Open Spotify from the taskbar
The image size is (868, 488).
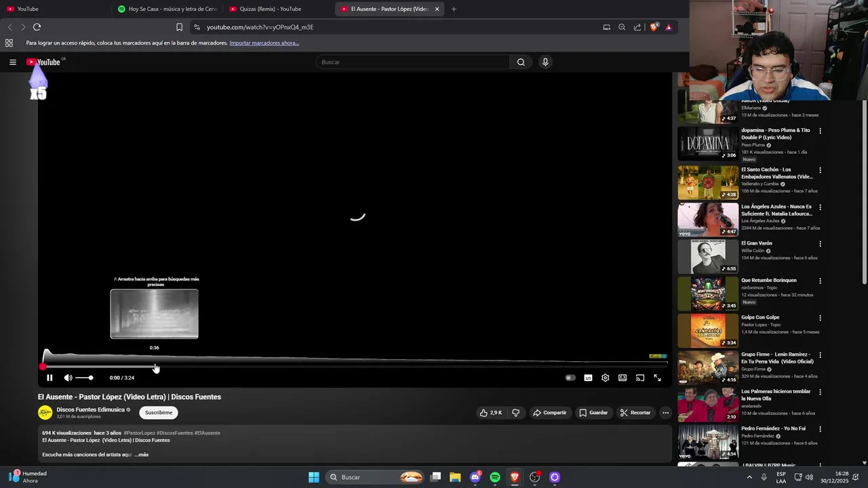pyautogui.click(x=495, y=477)
